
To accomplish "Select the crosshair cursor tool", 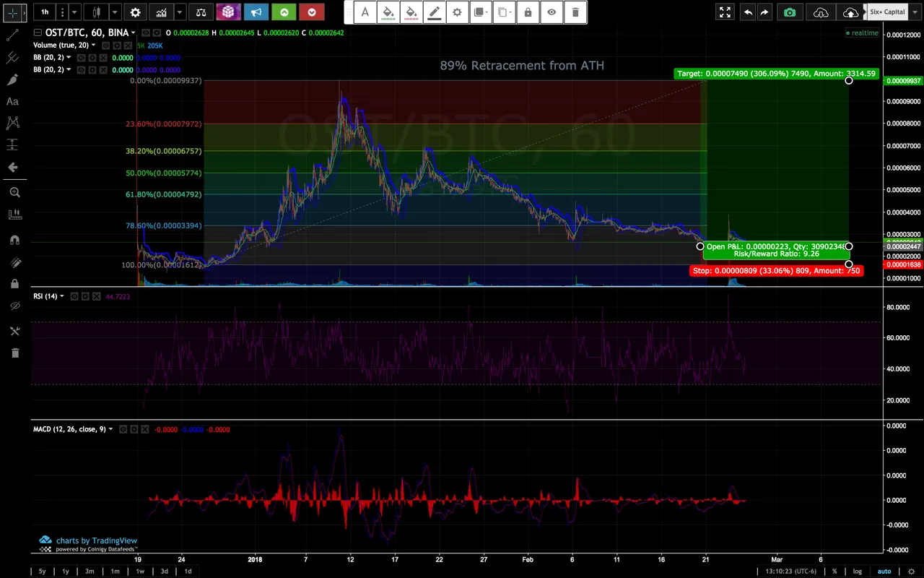I will [13, 12].
